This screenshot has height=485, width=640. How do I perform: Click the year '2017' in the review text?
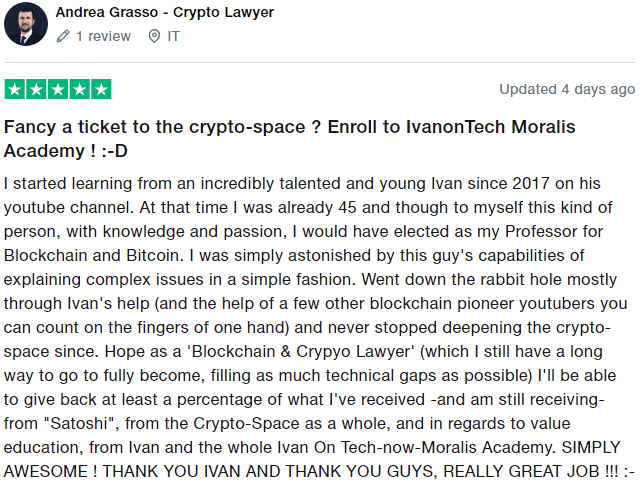click(x=531, y=183)
